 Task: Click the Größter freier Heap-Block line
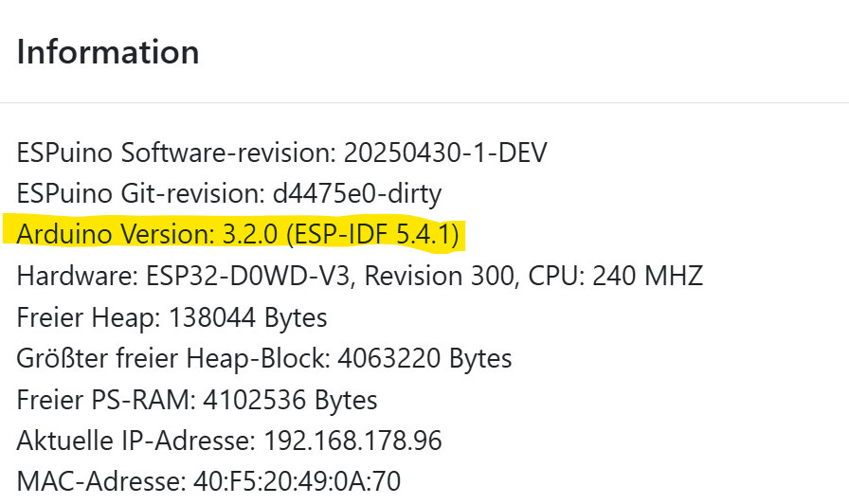coord(264,358)
